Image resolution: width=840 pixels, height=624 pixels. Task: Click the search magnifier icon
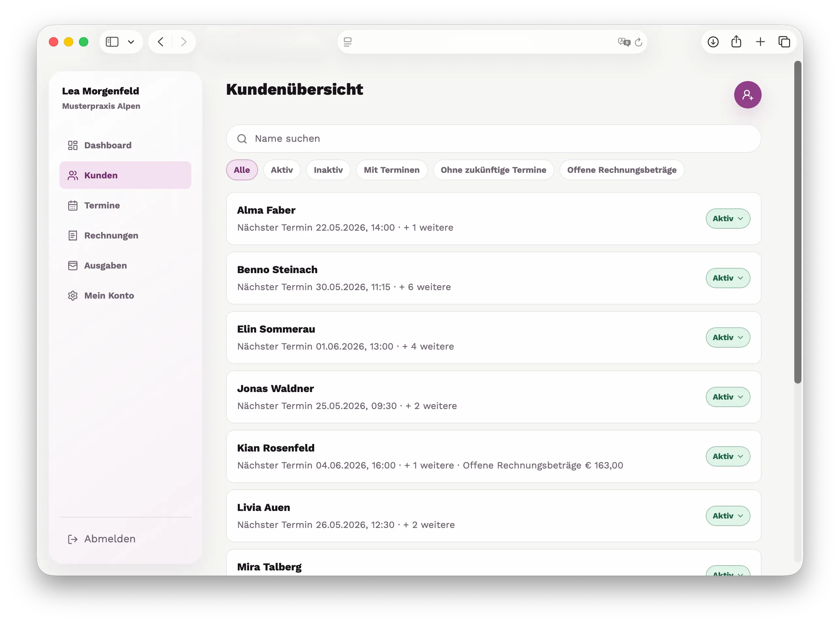[242, 139]
